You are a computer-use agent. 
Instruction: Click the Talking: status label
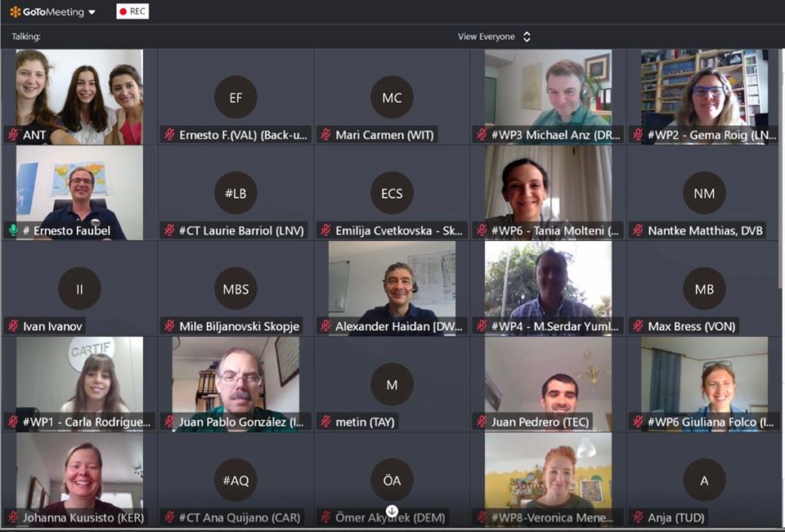point(26,37)
